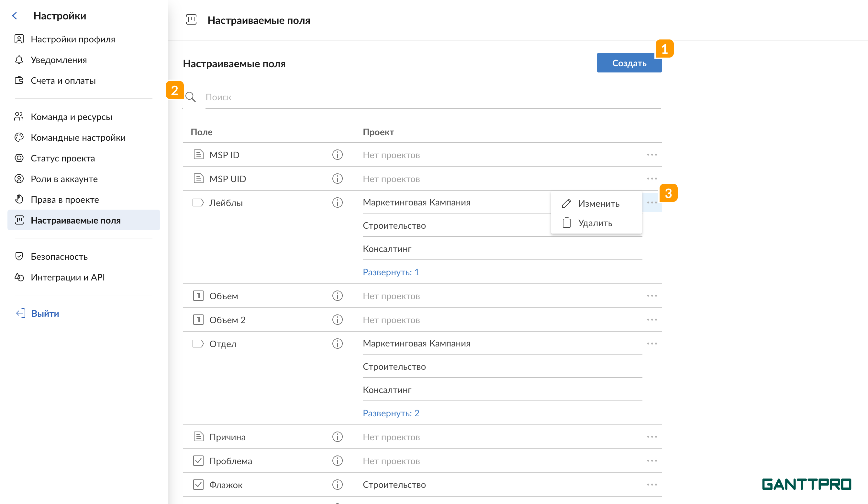Screen dimensions: 868x504
Task: Click the checkbox icon beside Проблема
Action: click(198, 461)
